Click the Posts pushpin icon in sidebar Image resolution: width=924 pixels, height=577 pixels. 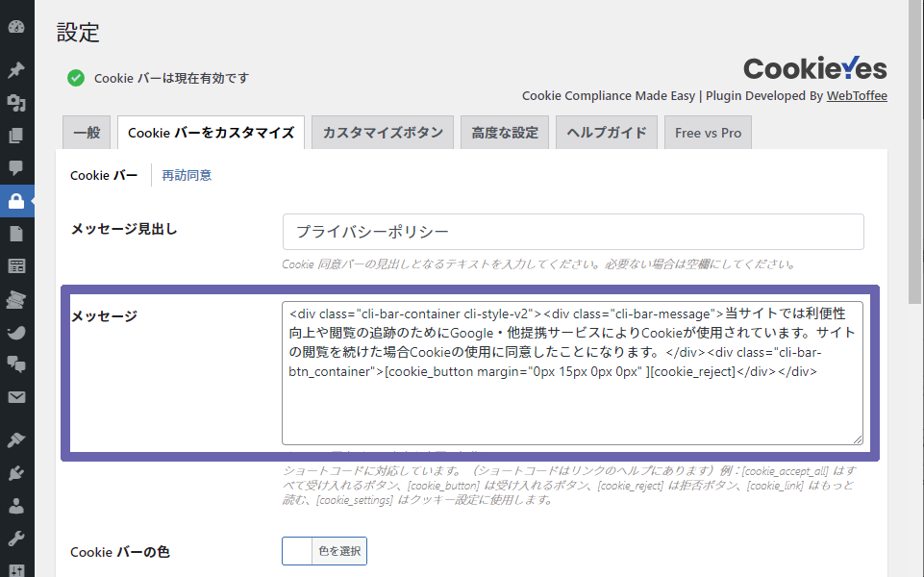coord(16,70)
